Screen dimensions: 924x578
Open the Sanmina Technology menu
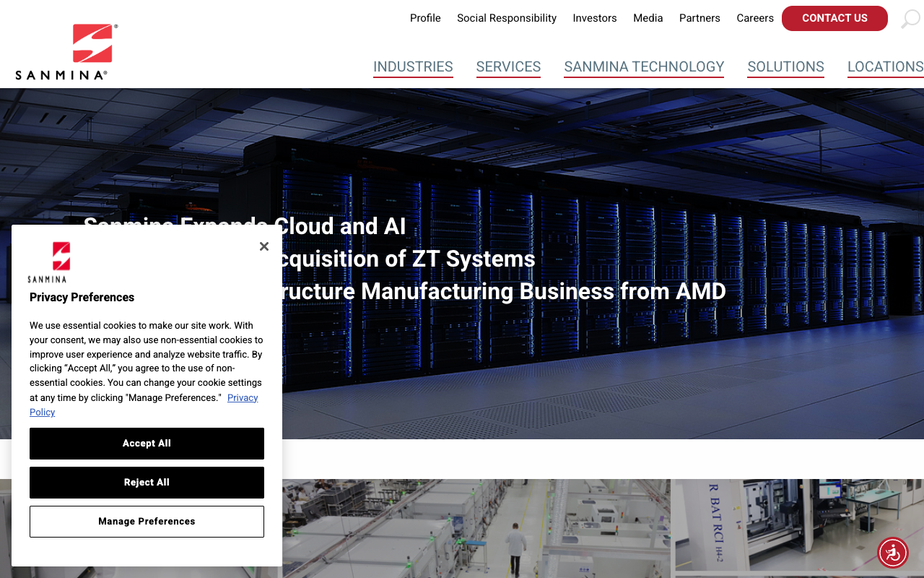tap(644, 67)
